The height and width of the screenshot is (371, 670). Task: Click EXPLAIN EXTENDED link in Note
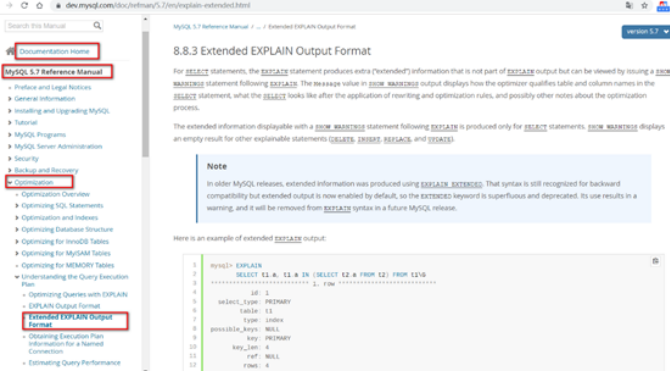point(451,184)
